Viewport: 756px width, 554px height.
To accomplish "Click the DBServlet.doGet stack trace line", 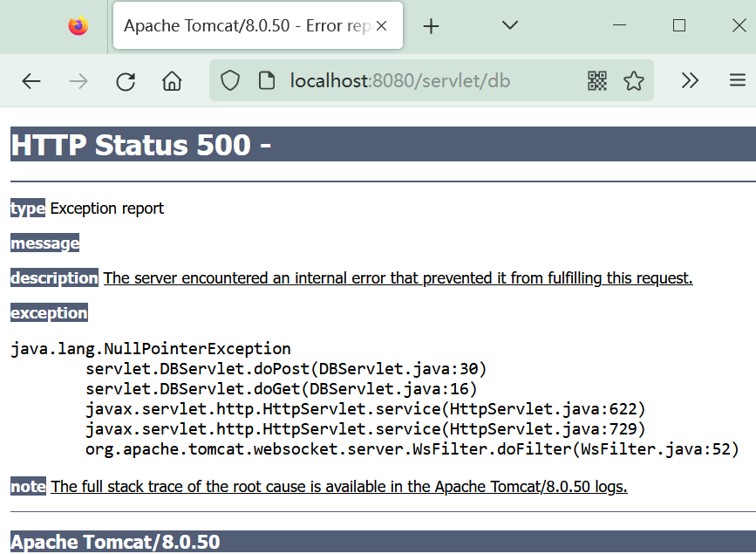I will 282,389.
